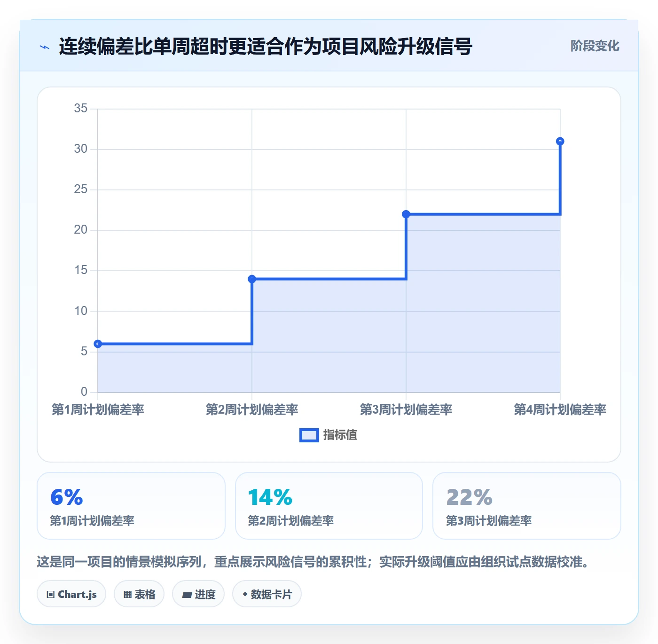Click the week 3 data point at 22

click(406, 214)
